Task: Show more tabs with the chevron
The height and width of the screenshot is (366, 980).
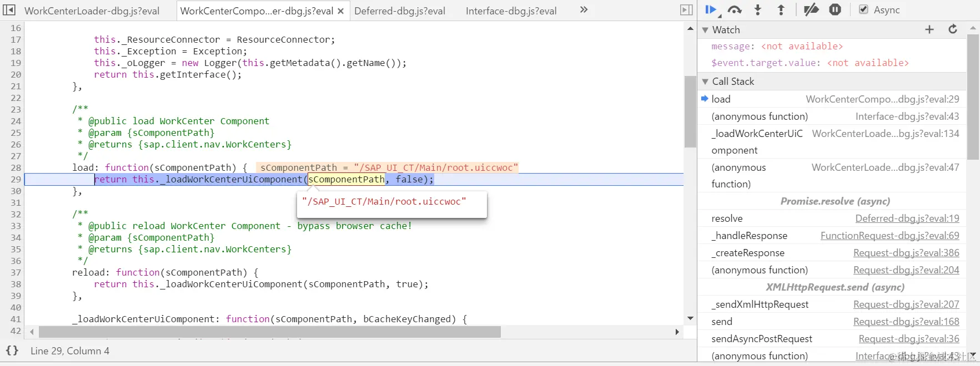Action: coord(584,9)
